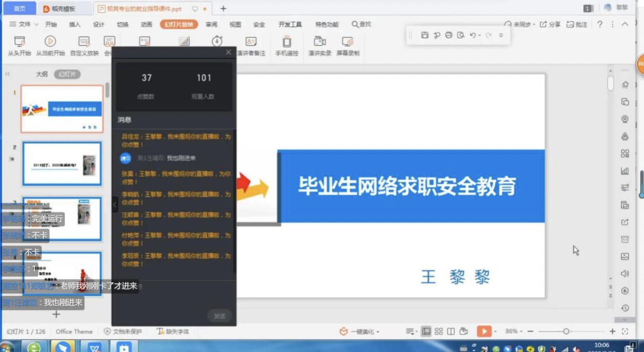Image resolution: width=644 pixels, height=352 pixels.
Task: Click the 批注 comment button
Action: (577, 24)
